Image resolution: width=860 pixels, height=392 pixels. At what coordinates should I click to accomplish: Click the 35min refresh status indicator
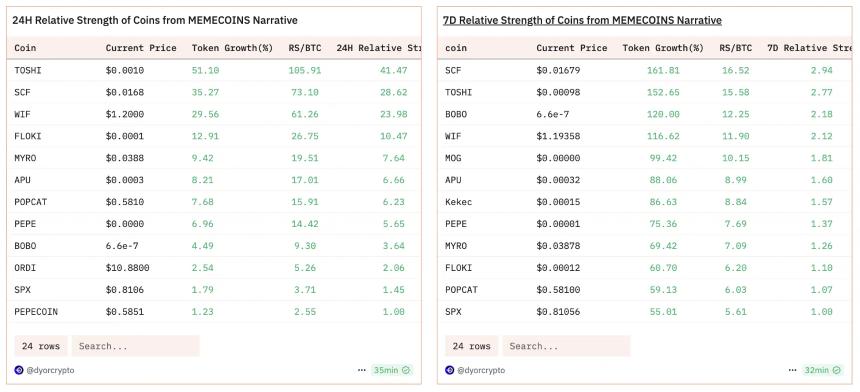pyautogui.click(x=392, y=370)
